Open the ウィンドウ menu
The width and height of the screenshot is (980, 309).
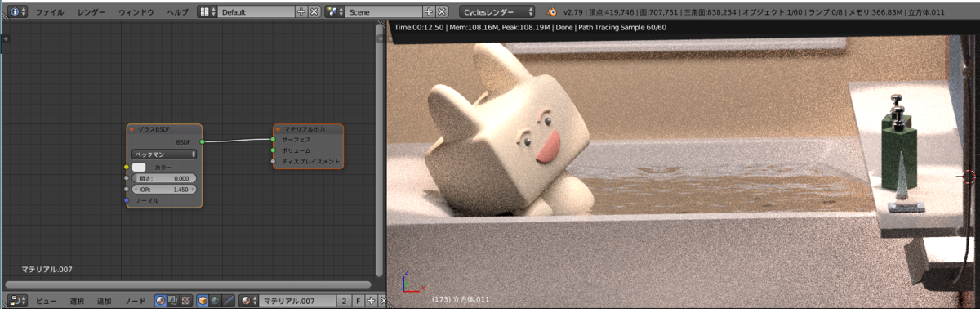pos(136,12)
